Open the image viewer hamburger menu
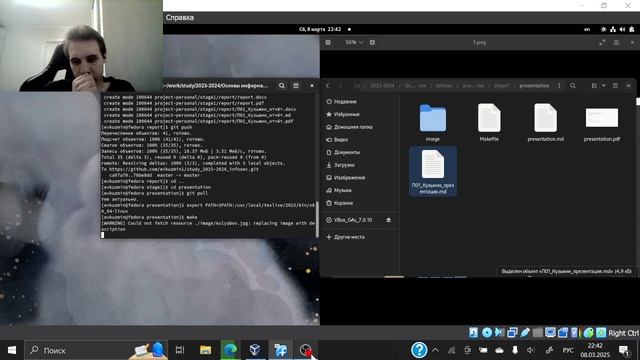640x360 pixels. (x=616, y=42)
